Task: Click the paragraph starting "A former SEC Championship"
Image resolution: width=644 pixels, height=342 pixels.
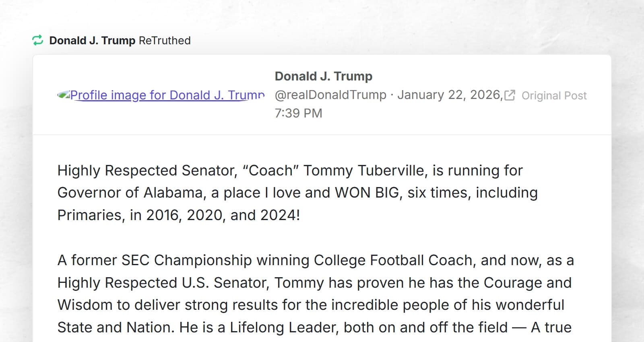Action: 316,294
